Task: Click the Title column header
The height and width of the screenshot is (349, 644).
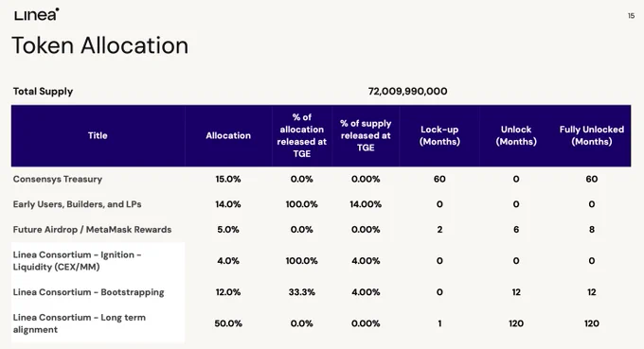Action: pos(98,136)
